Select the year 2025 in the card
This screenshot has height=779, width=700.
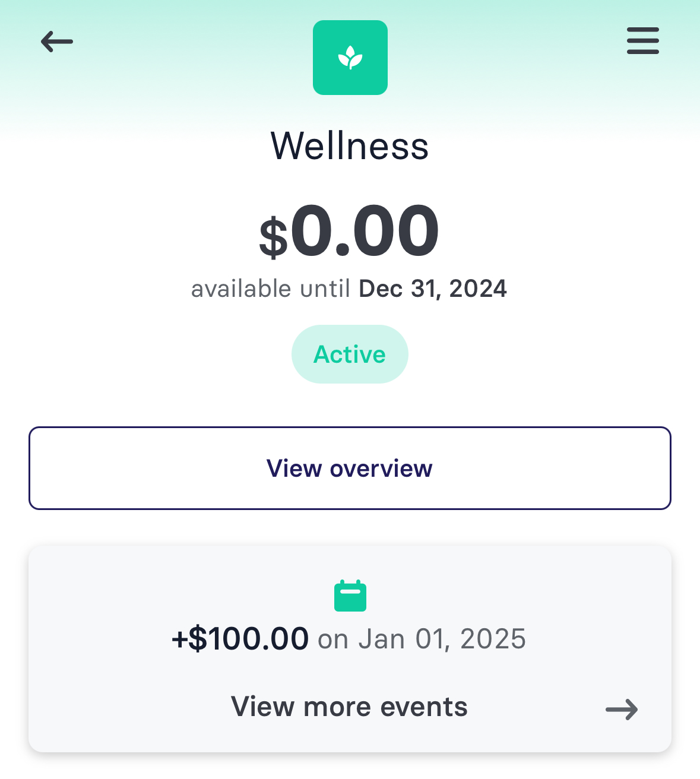coord(493,639)
